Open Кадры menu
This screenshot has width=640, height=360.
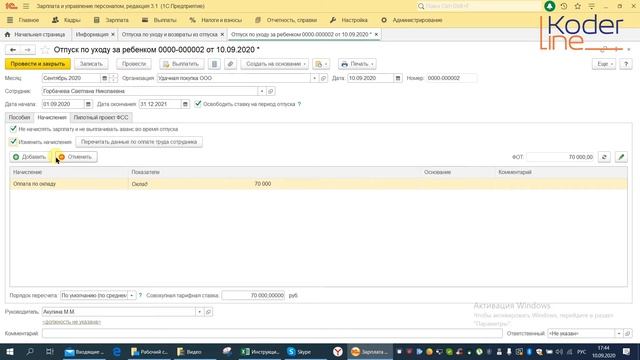click(67, 20)
